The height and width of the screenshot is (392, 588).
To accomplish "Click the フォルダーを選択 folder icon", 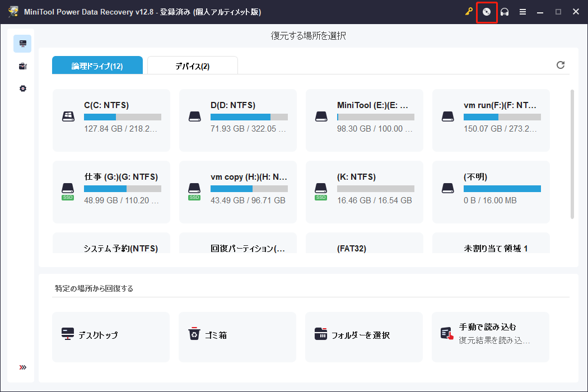I will click(321, 333).
